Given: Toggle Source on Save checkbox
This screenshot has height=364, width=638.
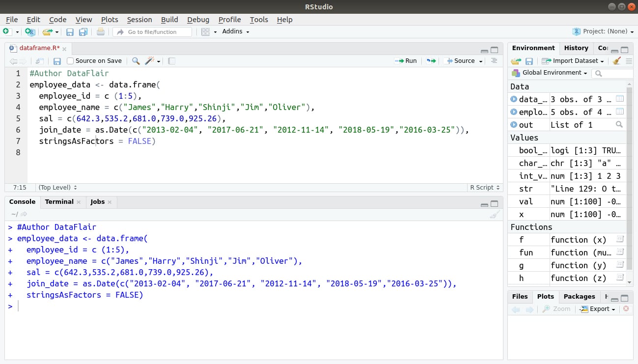Looking at the screenshot, I should [x=70, y=61].
